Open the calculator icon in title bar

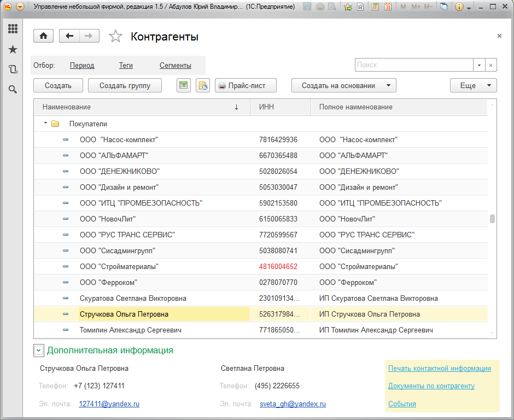tap(375, 7)
